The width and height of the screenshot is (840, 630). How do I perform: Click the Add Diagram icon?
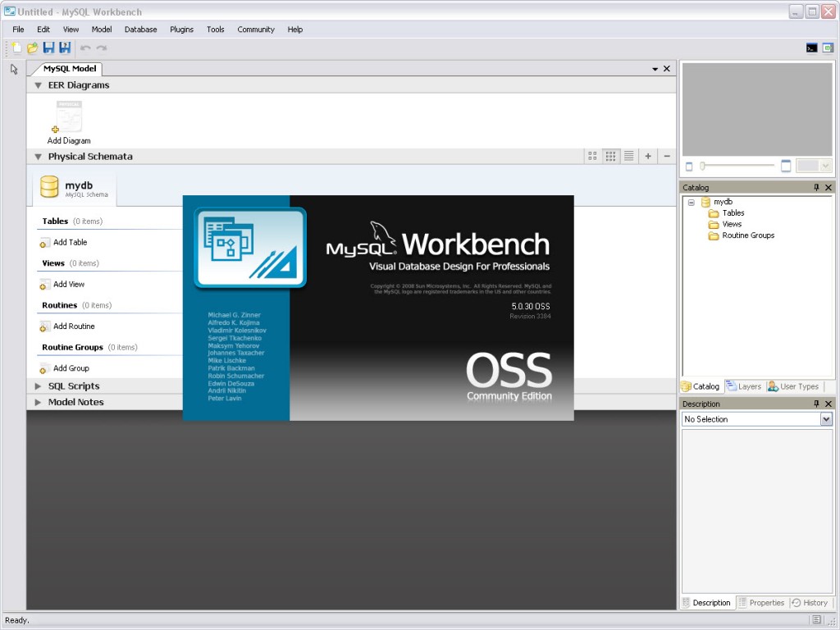[x=69, y=116]
